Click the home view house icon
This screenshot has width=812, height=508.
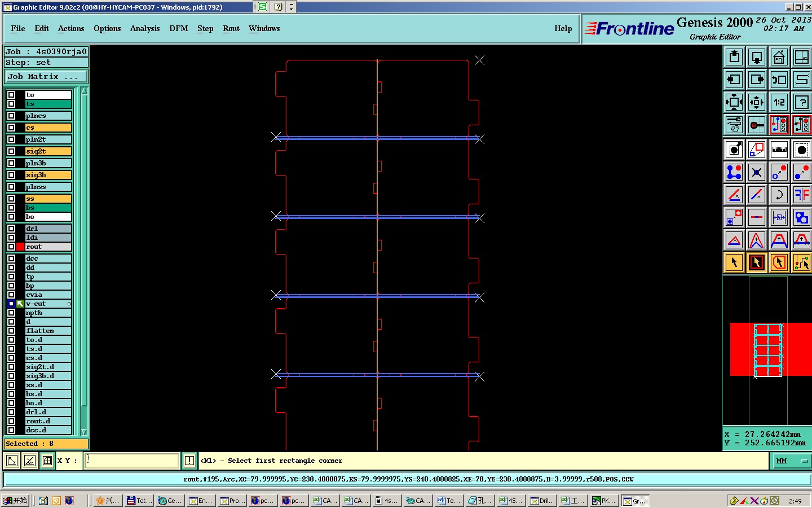coord(779,57)
